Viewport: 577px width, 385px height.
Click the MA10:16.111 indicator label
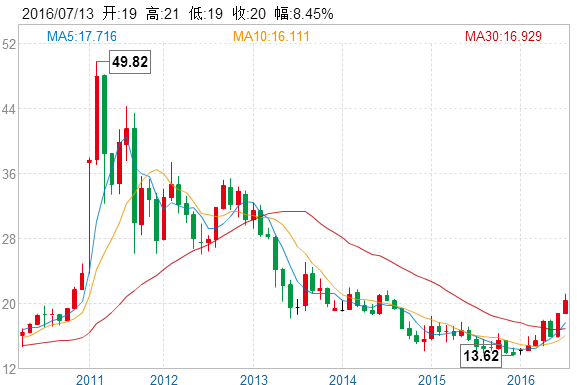click(271, 36)
